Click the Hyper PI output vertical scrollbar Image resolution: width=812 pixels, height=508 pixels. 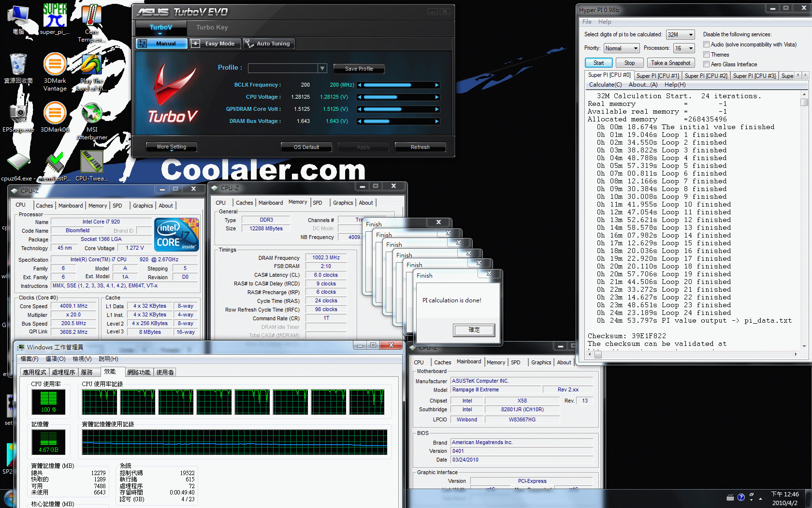(x=804, y=218)
